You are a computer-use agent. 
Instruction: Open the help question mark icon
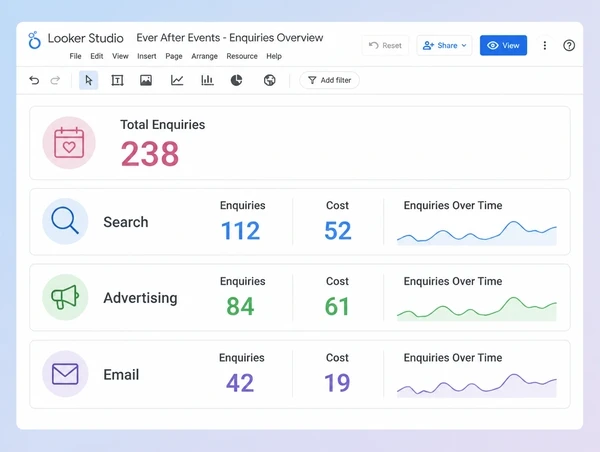pos(569,46)
